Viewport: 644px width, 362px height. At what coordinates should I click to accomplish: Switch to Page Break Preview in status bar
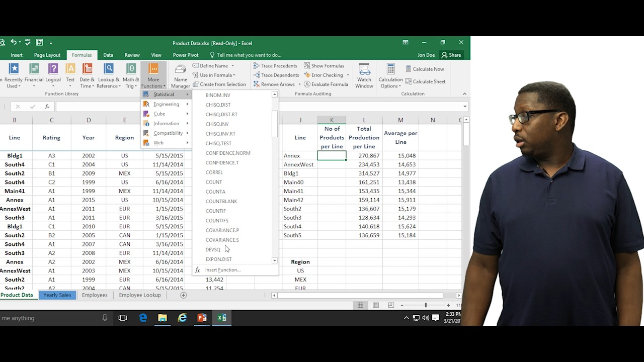point(391,305)
